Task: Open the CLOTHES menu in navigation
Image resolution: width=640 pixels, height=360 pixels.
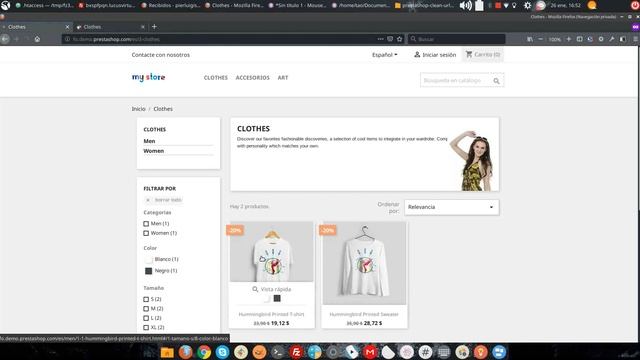Action: coord(216,78)
